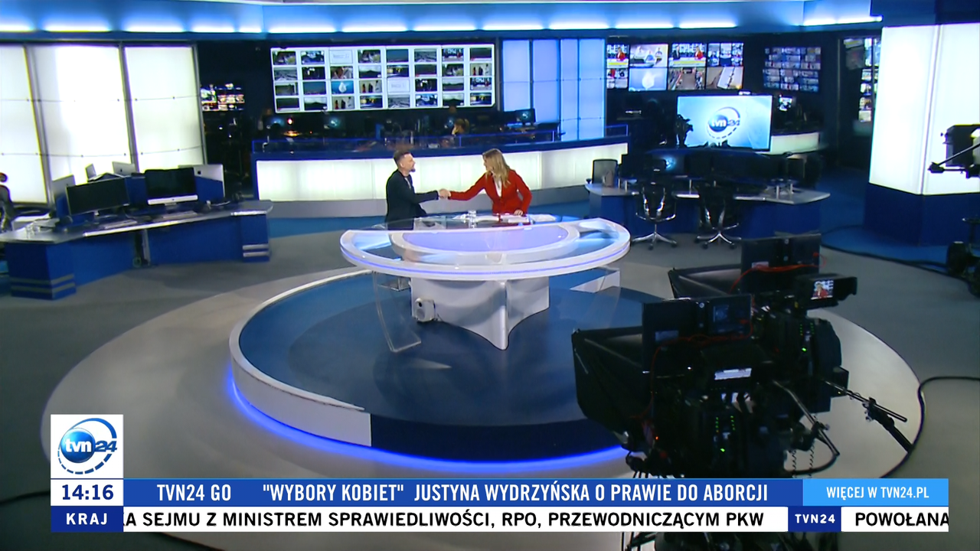Click JUSTYNA WYDRZYŃSKA O PRAWIE DO ABORCJI text
980x551 pixels.
click(593, 492)
